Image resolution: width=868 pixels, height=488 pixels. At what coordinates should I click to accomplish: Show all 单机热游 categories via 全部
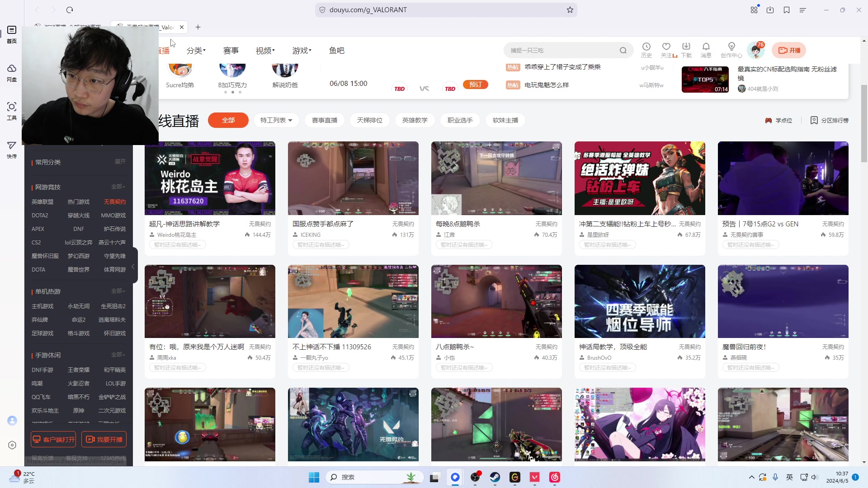pyautogui.click(x=118, y=291)
